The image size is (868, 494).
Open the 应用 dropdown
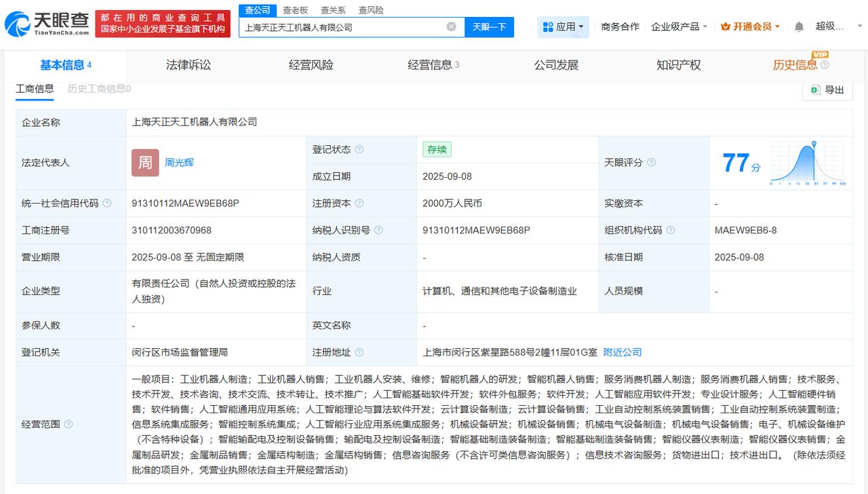[x=564, y=26]
